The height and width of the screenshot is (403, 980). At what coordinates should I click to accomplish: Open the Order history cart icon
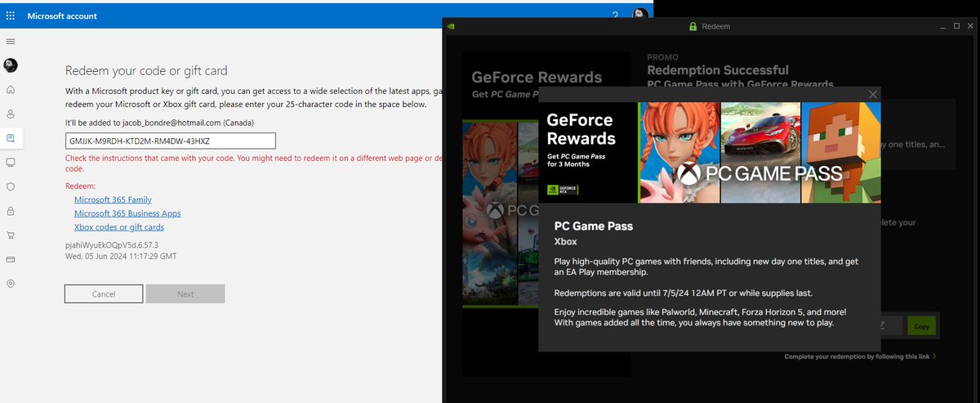[x=11, y=235]
